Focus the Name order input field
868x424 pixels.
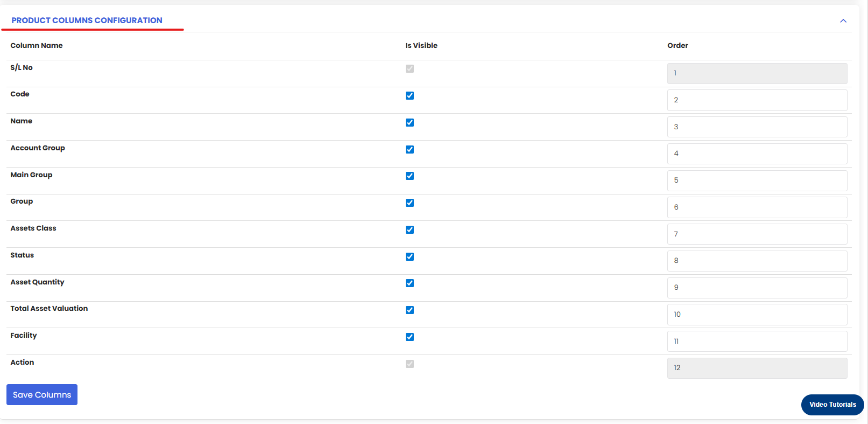pyautogui.click(x=757, y=127)
